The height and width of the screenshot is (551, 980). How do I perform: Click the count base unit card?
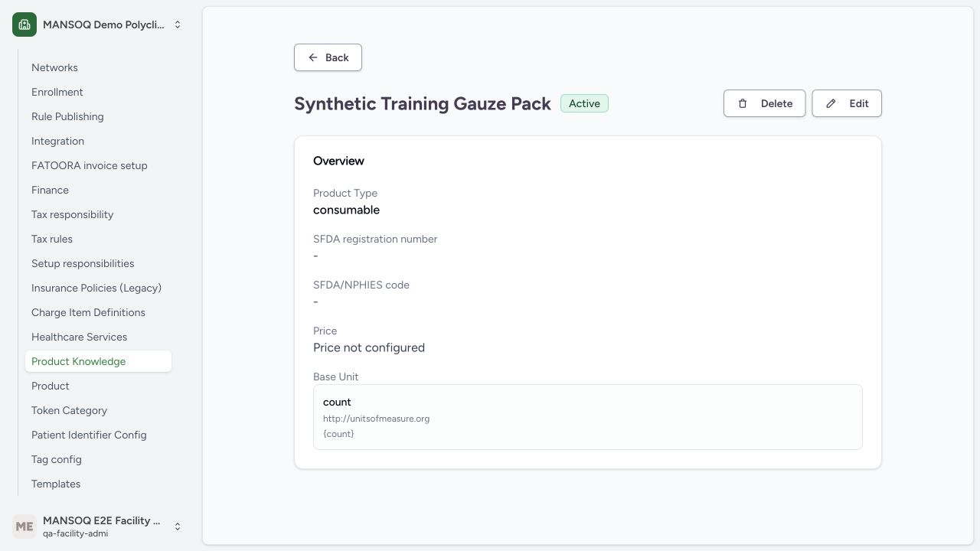pyautogui.click(x=588, y=417)
